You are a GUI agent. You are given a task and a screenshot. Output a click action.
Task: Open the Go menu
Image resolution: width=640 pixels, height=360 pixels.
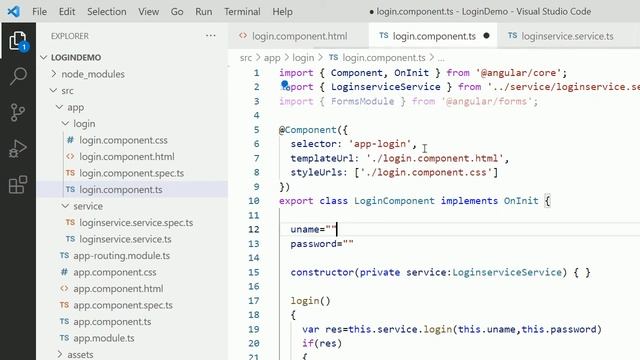(x=177, y=11)
